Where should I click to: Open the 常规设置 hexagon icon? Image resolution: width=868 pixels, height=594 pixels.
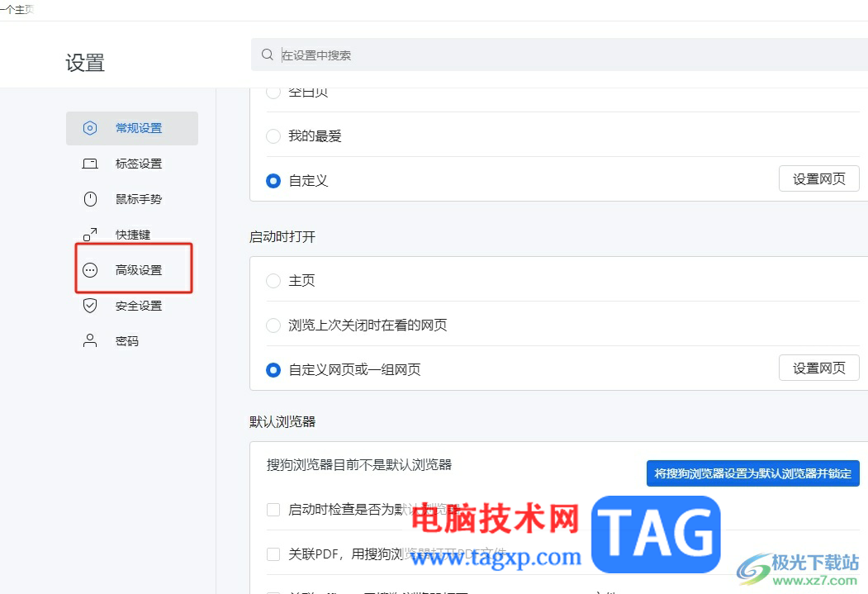(90, 128)
